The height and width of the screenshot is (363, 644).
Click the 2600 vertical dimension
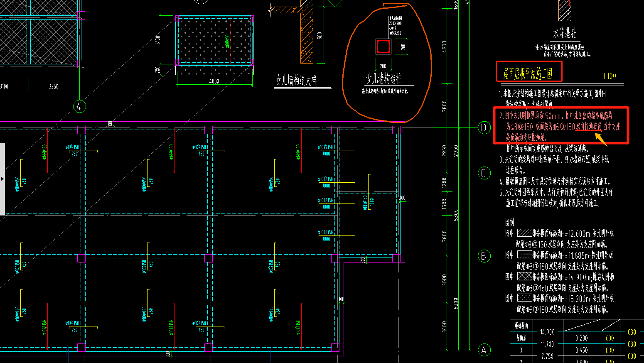tap(445, 236)
